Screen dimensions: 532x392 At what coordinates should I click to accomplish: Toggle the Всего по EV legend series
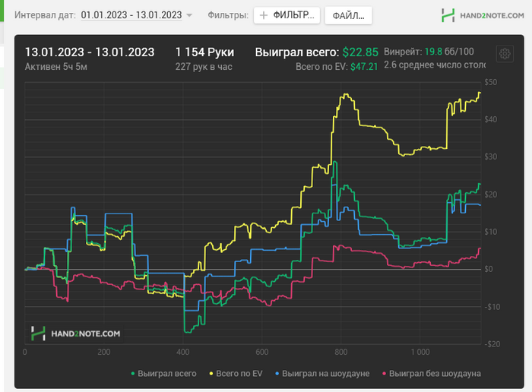point(236,373)
